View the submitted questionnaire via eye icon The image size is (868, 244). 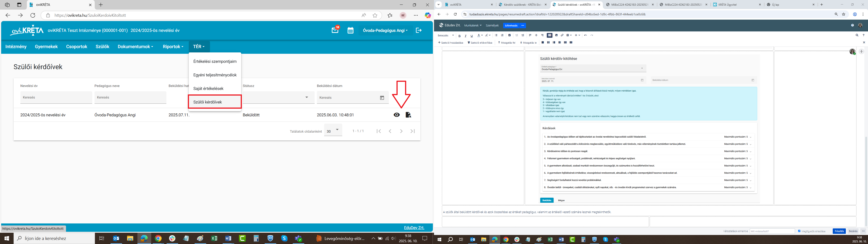point(397,115)
